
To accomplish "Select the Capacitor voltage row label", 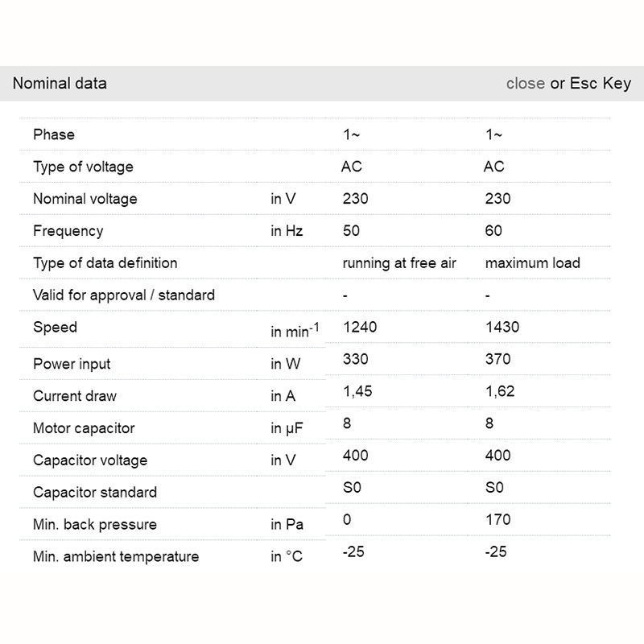I will coord(90,460).
